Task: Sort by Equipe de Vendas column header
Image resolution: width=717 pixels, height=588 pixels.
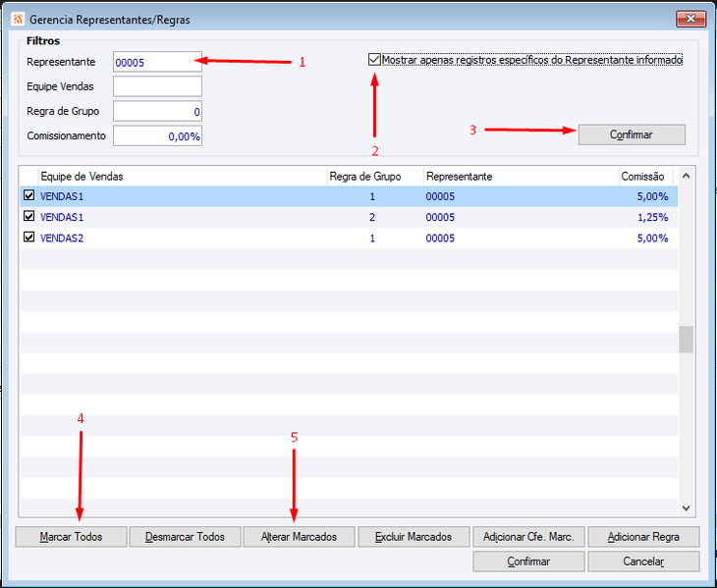Action: click(183, 177)
